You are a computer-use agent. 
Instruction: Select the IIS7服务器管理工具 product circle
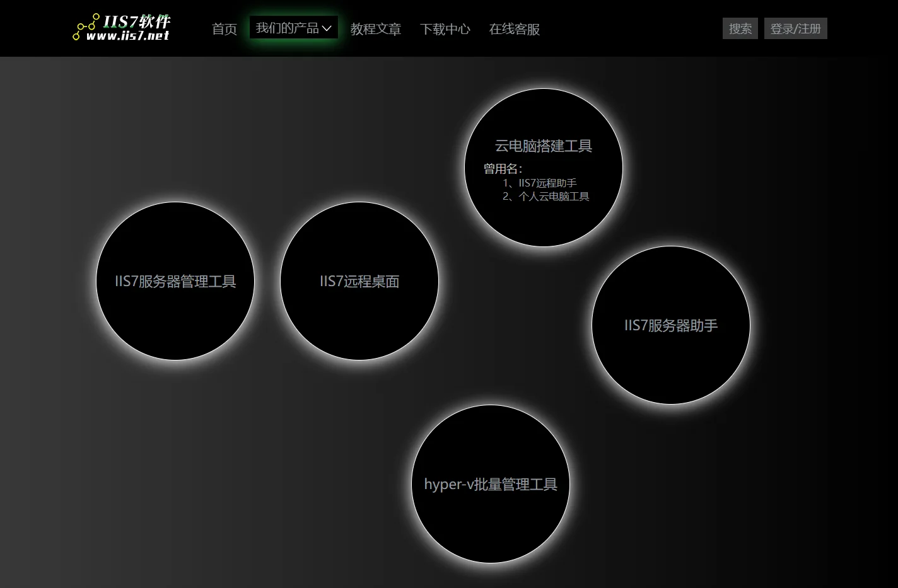[175, 281]
